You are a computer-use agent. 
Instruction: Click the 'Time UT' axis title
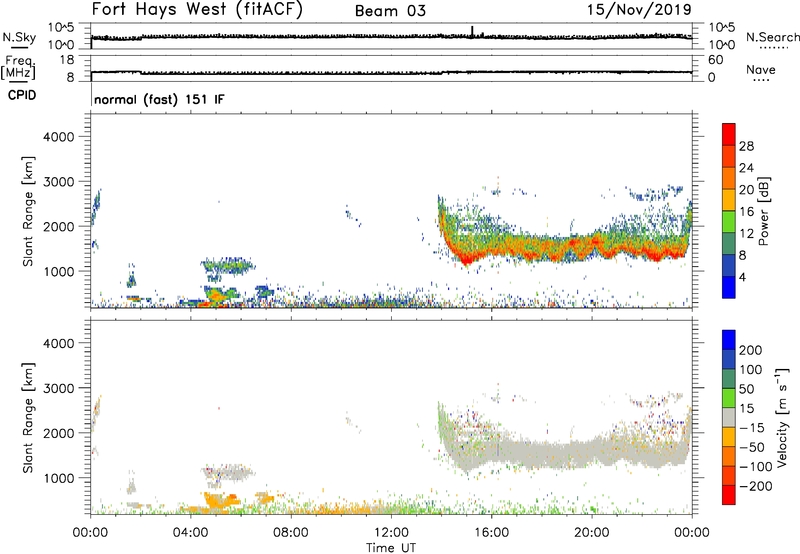[x=391, y=548]
